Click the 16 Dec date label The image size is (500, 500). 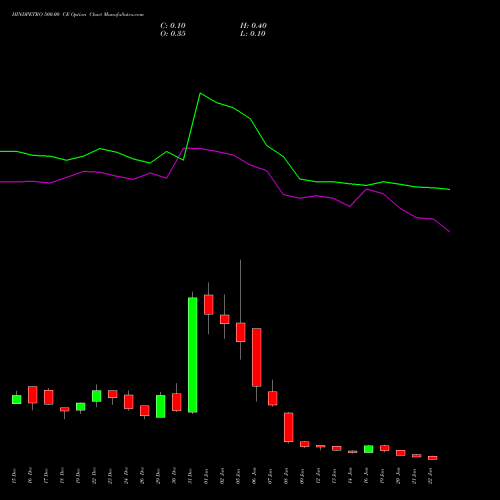pyautogui.click(x=30, y=476)
